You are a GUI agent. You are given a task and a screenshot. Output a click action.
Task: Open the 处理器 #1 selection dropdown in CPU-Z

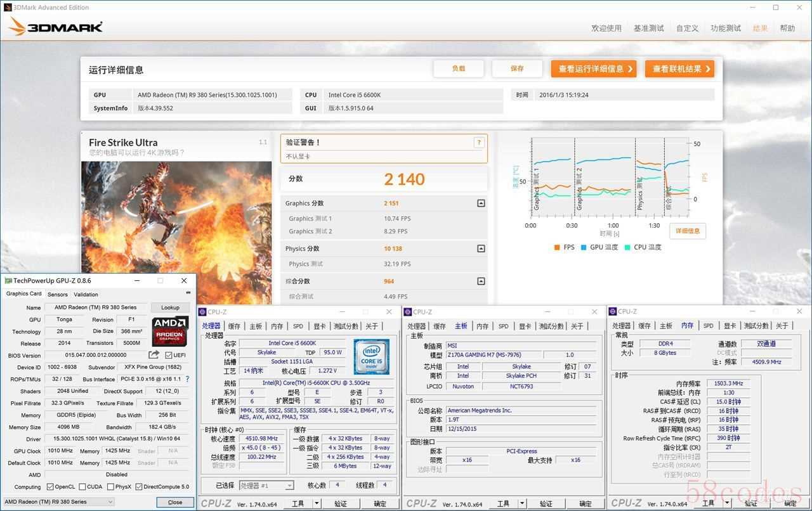pos(266,485)
